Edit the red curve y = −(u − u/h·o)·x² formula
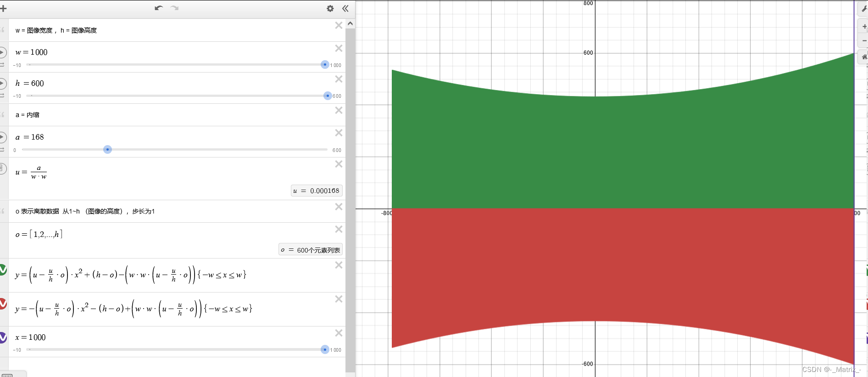This screenshot has height=377, width=868. (134, 309)
